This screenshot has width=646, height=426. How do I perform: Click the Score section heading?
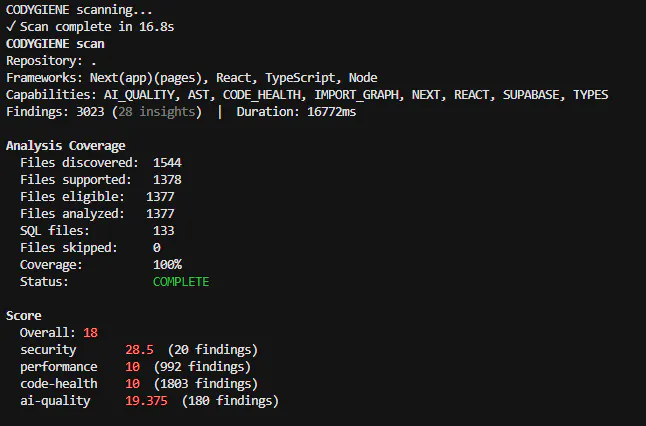tap(23, 316)
